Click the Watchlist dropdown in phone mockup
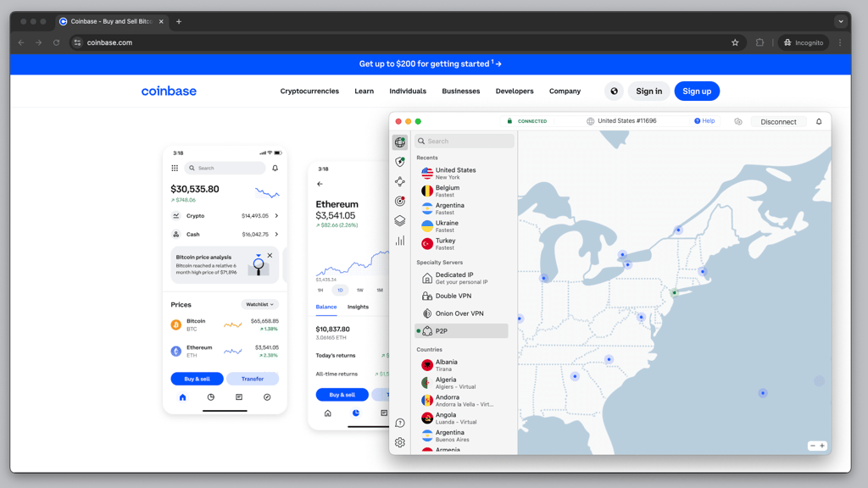 coord(259,304)
